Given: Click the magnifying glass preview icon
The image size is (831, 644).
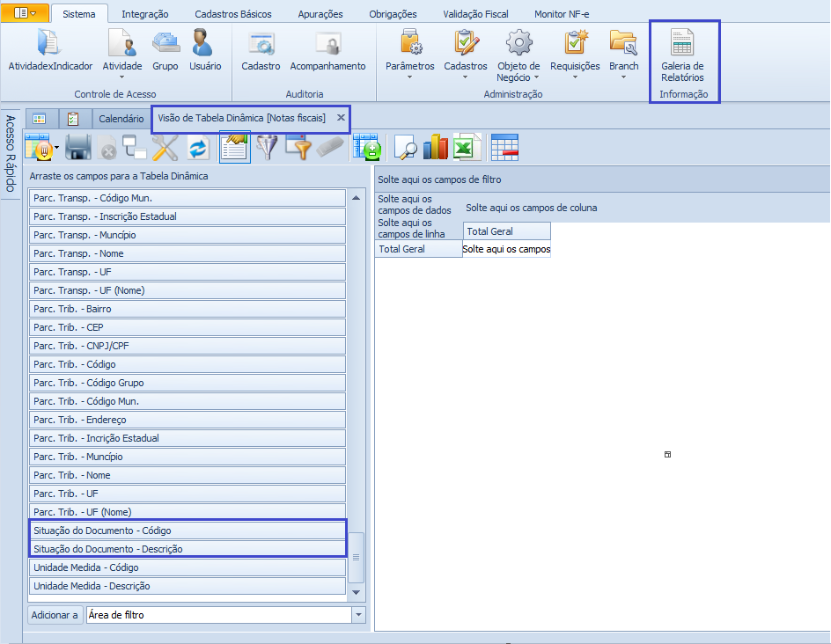Looking at the screenshot, I should [x=405, y=148].
